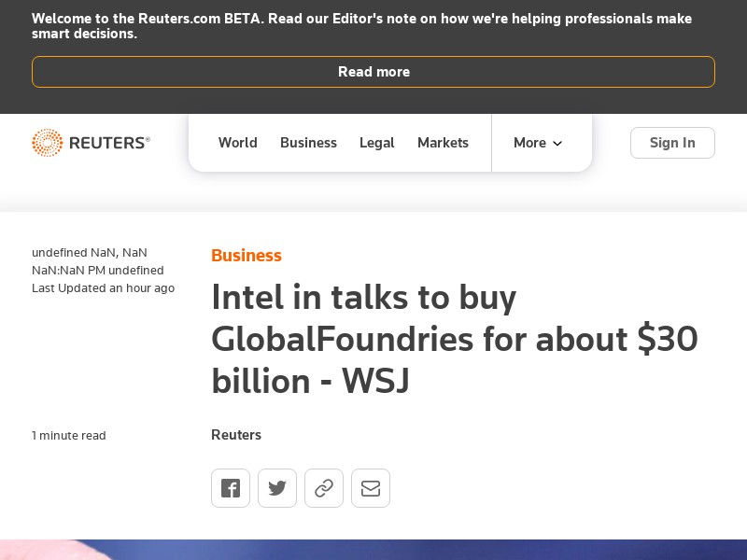This screenshot has height=560, width=747.
Task: Open the orange Business category link
Action: (x=247, y=255)
